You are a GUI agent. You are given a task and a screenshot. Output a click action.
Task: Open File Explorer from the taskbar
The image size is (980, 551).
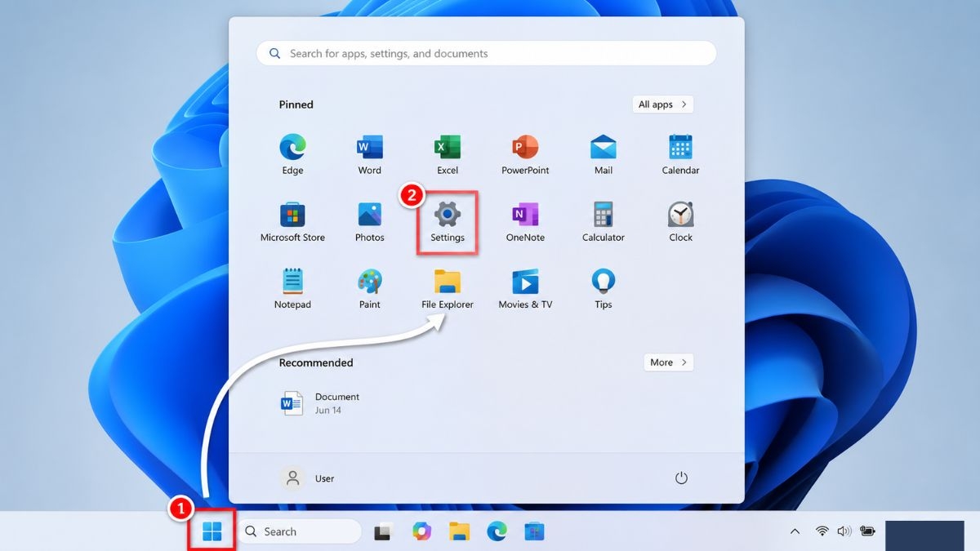(x=459, y=531)
